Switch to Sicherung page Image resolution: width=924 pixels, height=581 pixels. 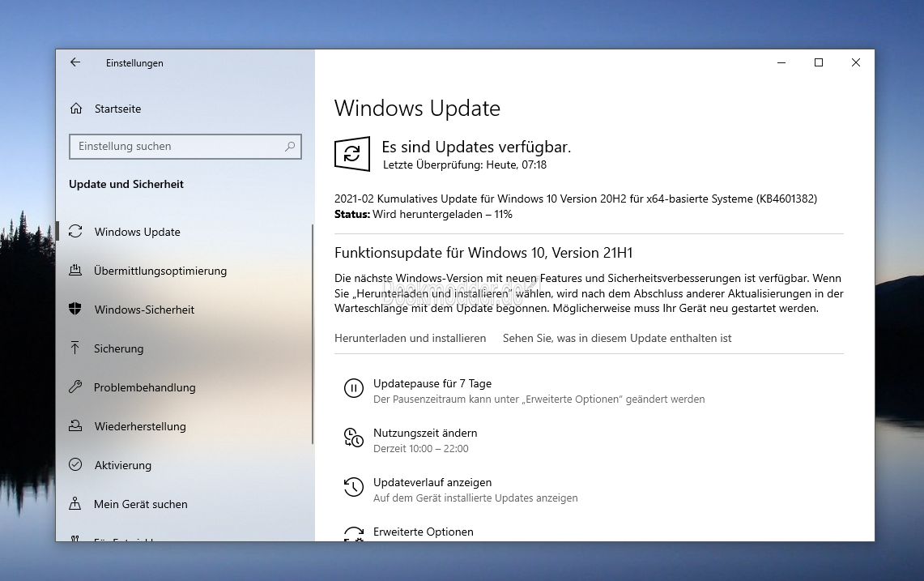click(118, 348)
